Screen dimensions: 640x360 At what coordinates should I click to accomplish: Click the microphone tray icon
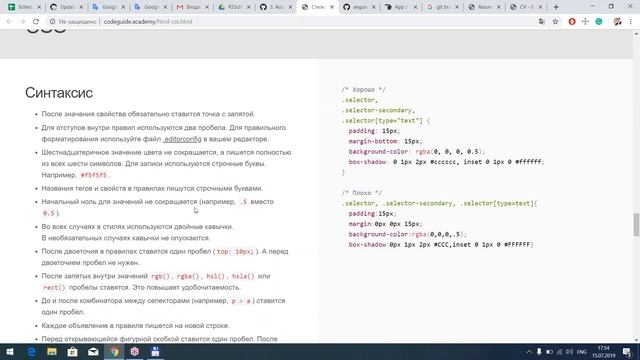[x=539, y=352]
